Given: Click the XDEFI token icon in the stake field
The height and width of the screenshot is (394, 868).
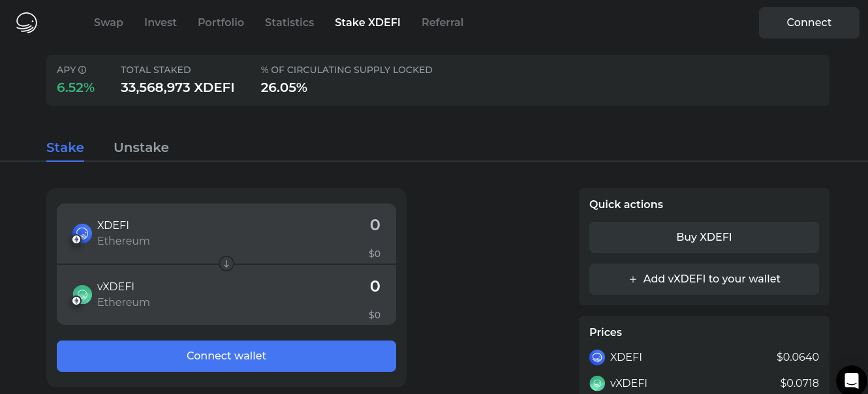Looking at the screenshot, I should coord(81,234).
